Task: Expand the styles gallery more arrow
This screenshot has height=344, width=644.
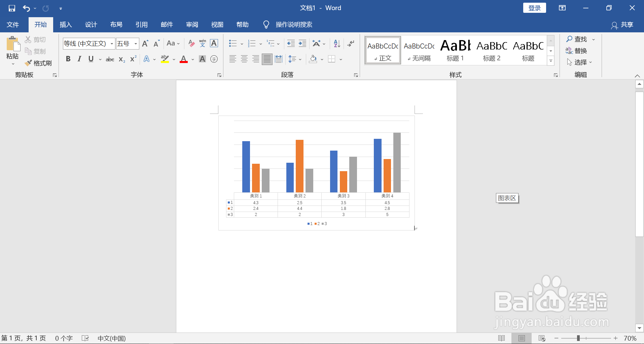Action: [x=551, y=61]
